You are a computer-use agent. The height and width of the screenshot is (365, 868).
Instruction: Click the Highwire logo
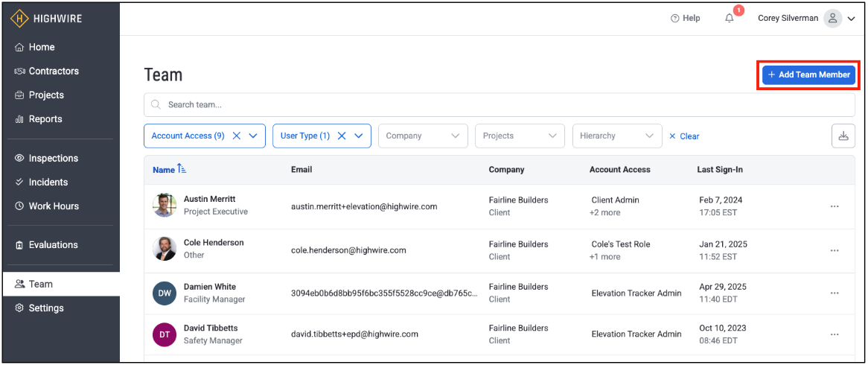[46, 19]
